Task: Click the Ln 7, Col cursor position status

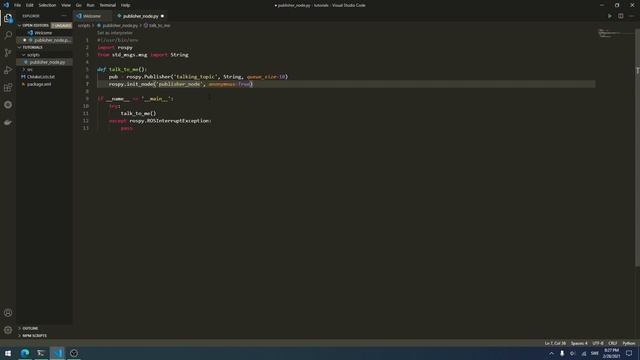Action: [555, 343]
